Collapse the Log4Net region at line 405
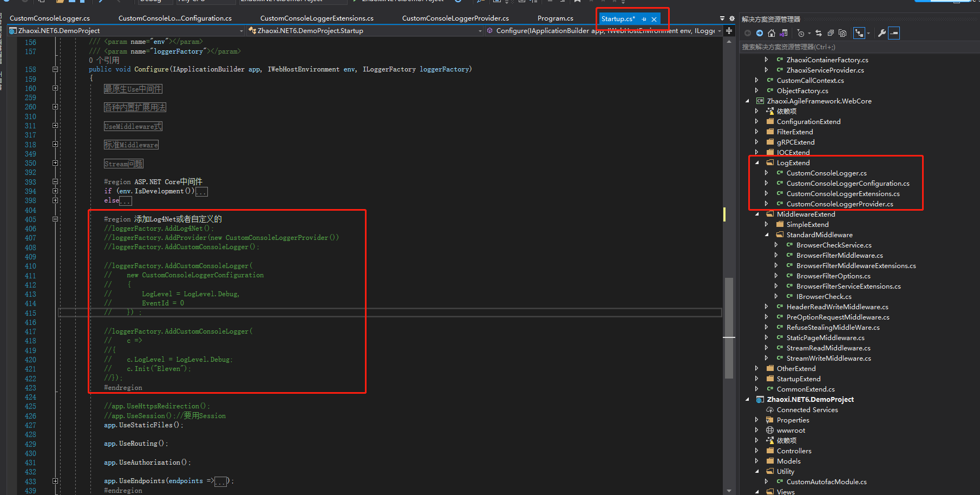The image size is (980, 495). click(x=55, y=219)
